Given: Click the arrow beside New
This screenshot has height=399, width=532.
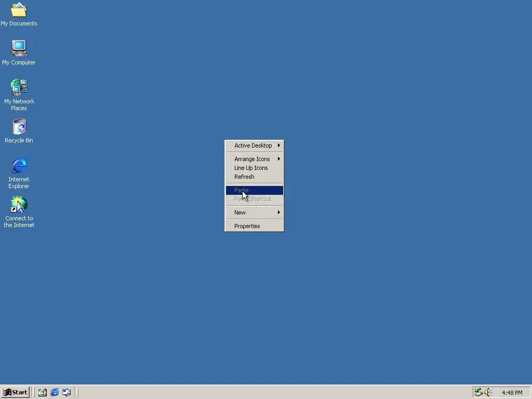Looking at the screenshot, I should click(279, 212).
